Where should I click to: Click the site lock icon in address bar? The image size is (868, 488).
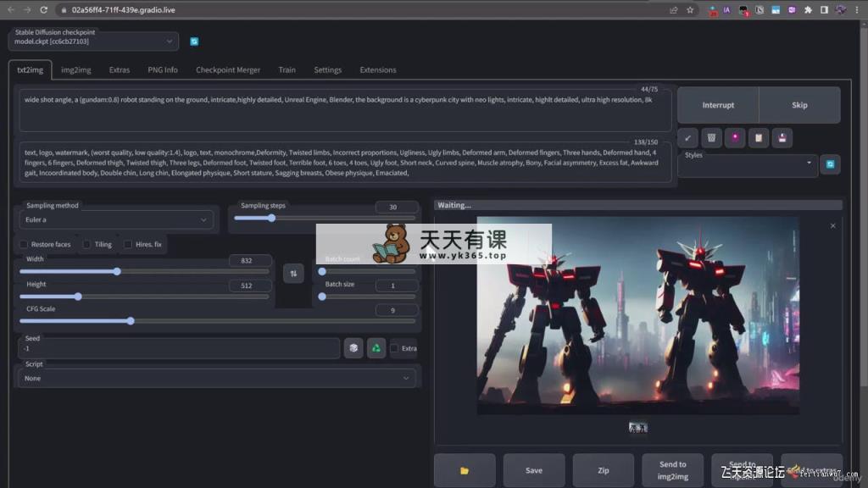click(x=64, y=10)
